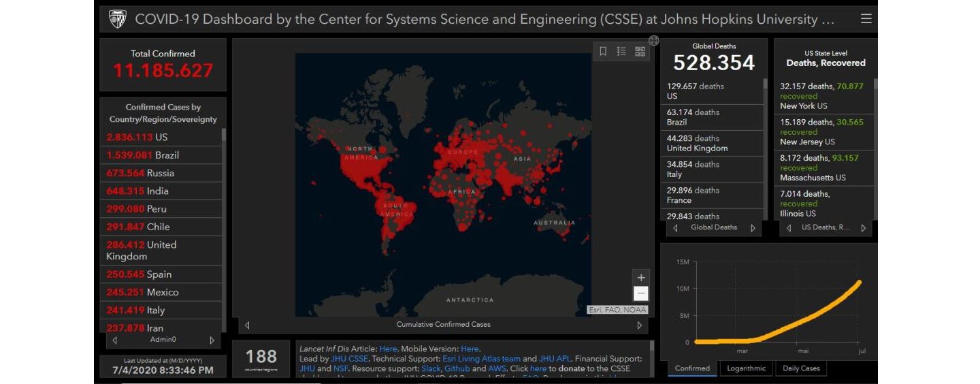980x384 pixels.
Task: Open the Slack link
Action: pos(431,369)
